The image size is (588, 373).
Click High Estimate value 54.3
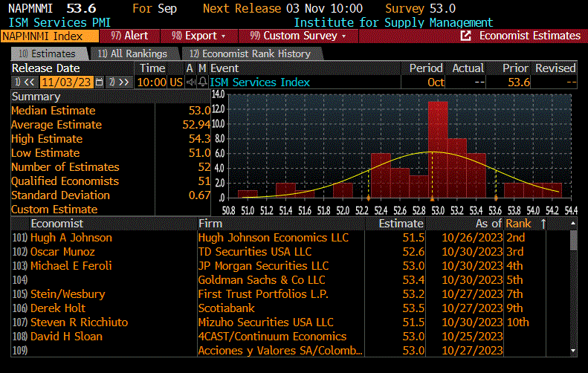coord(199,139)
